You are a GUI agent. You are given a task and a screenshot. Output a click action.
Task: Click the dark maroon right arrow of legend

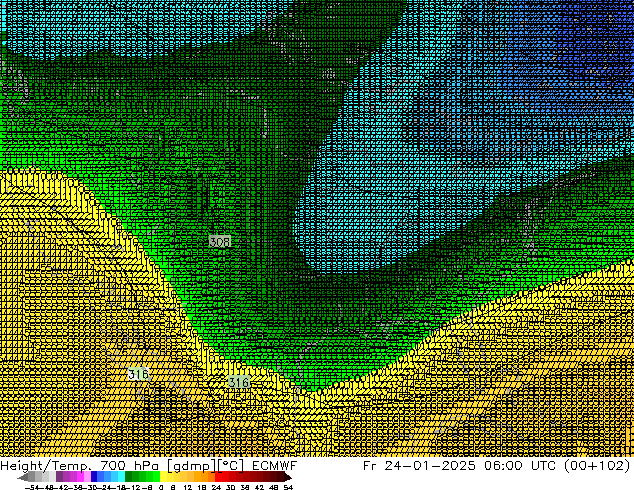pos(288,477)
